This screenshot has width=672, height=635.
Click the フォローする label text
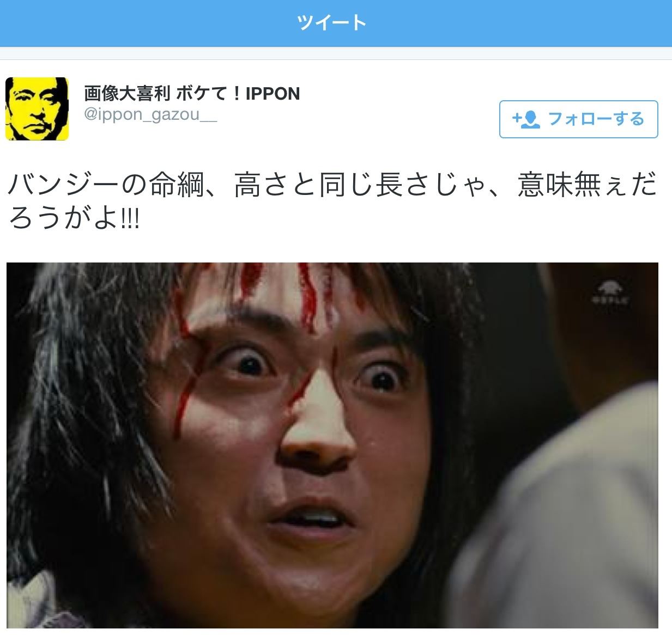coord(596,119)
